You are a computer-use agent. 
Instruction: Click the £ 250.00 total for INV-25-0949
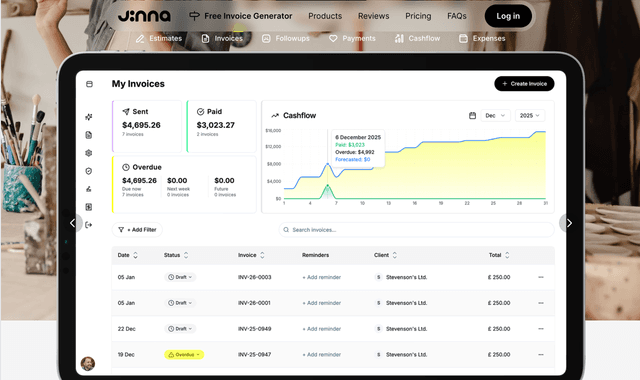[499, 329]
